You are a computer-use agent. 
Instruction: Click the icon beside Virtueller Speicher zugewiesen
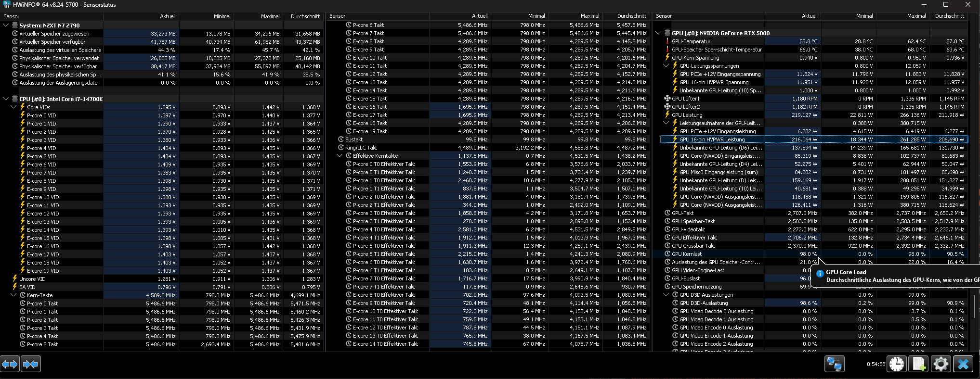pos(15,34)
